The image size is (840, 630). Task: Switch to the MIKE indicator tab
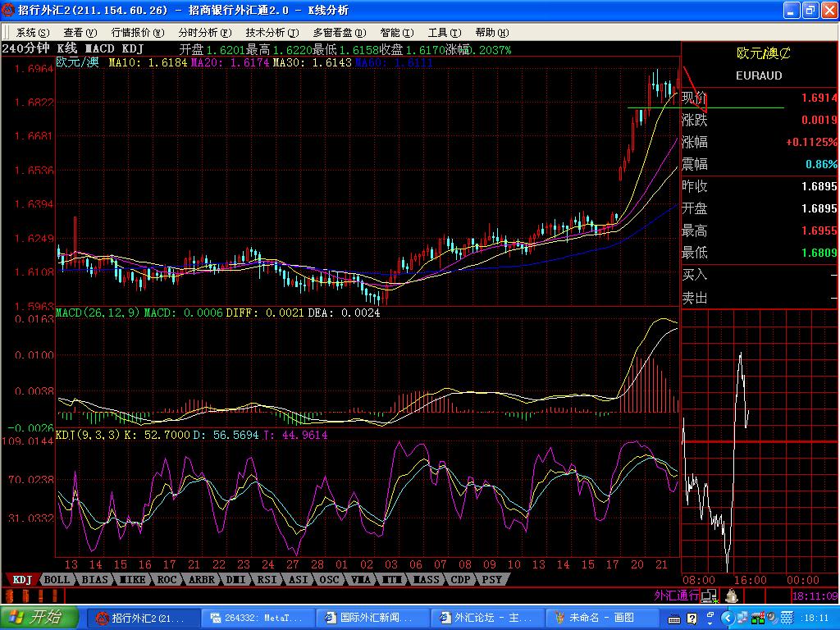132,580
